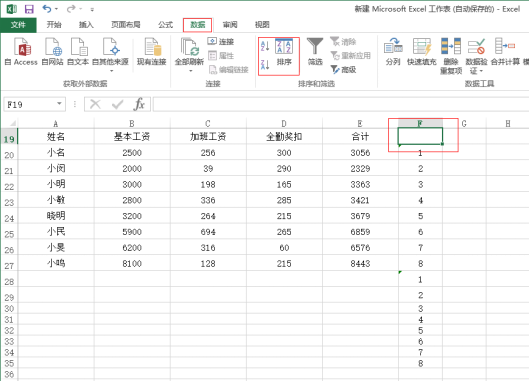
Task: Open the Undo history dropdown arrow
Action: click(56, 9)
